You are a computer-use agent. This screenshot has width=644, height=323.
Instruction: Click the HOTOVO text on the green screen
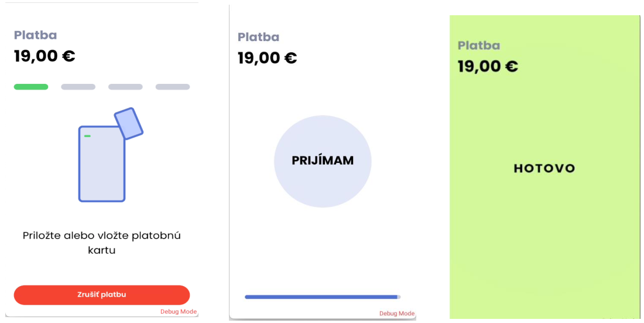544,168
